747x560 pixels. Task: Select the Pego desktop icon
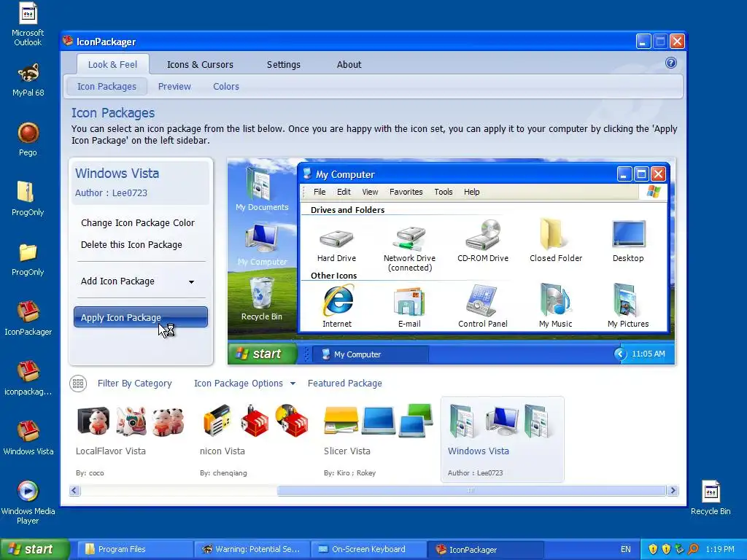pos(28,139)
